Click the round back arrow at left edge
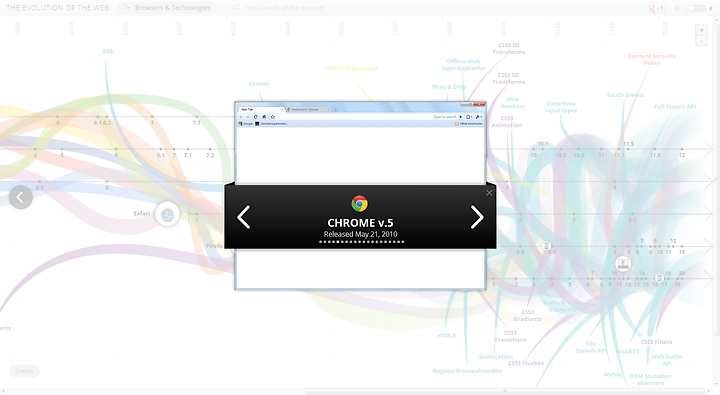The height and width of the screenshot is (395, 720). [21, 198]
